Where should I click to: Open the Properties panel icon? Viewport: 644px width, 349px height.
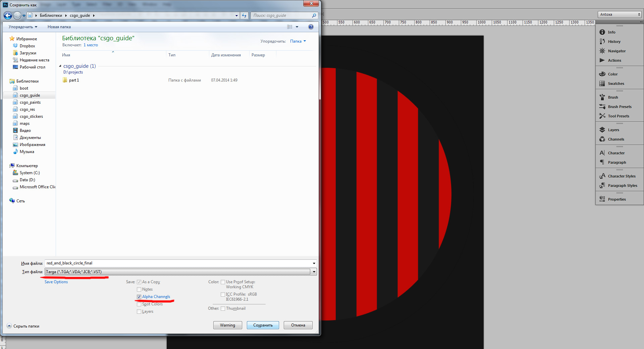[602, 199]
